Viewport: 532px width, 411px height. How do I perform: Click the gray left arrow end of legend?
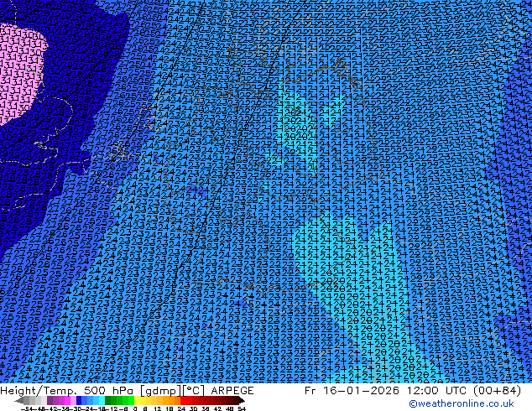point(19,400)
